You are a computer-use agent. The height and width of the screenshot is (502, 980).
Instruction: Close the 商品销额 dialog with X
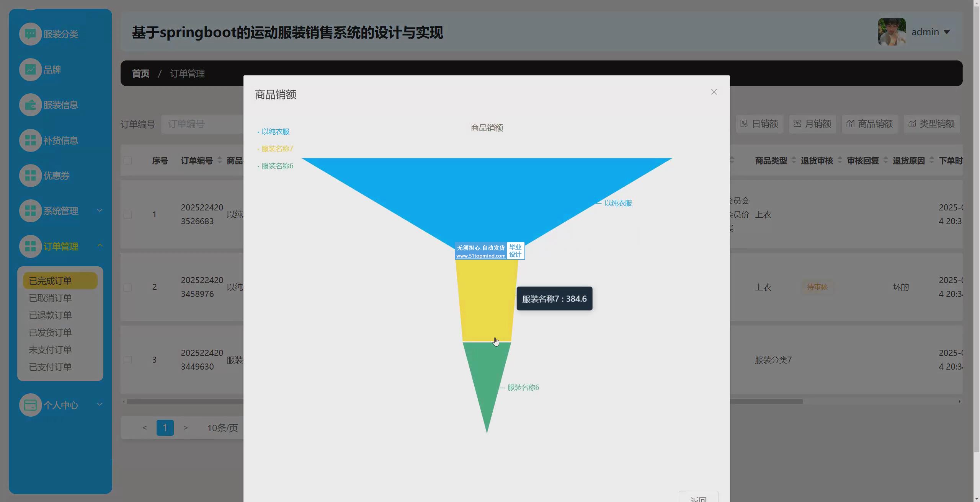pos(714,92)
